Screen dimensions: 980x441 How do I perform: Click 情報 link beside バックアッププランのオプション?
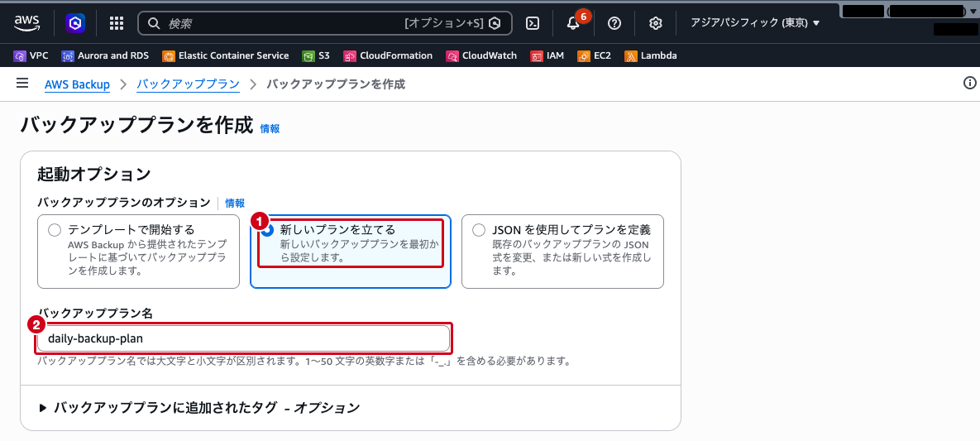pos(235,203)
